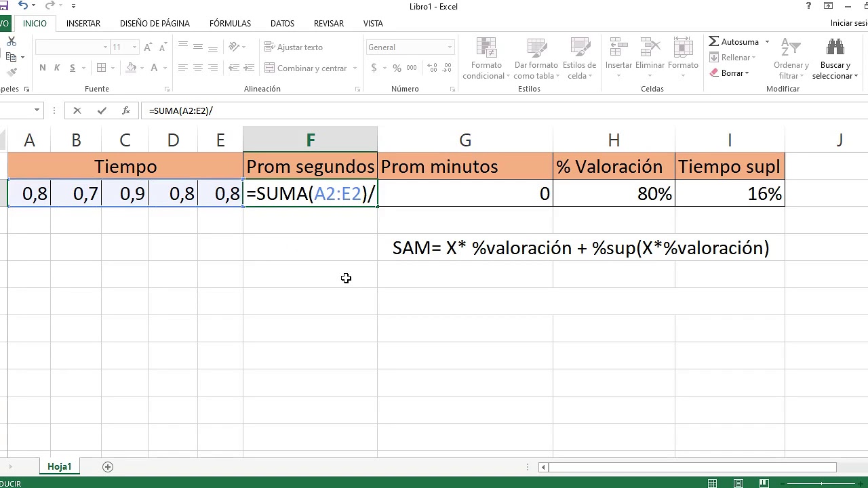Image resolution: width=868 pixels, height=488 pixels.
Task: Click the middle align icon
Action: pyautogui.click(x=198, y=47)
